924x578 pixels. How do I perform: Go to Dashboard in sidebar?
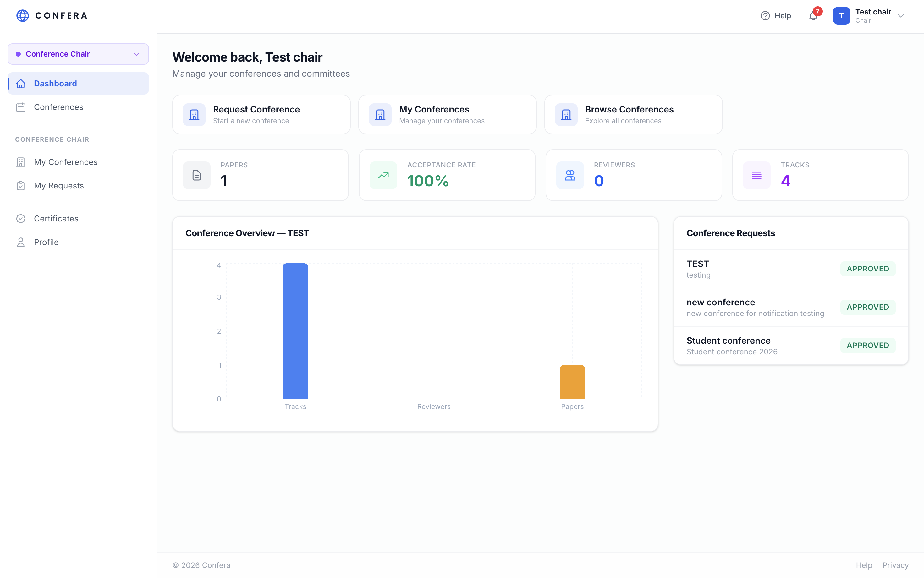[78, 83]
